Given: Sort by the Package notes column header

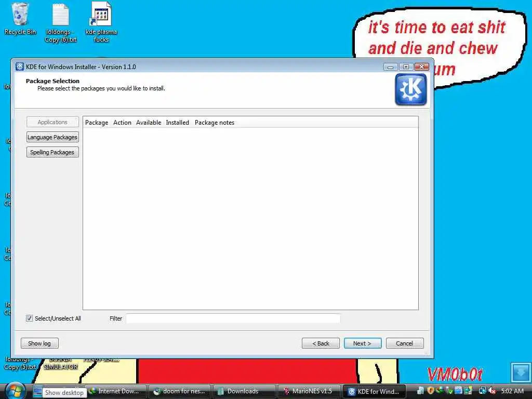Looking at the screenshot, I should tap(215, 123).
